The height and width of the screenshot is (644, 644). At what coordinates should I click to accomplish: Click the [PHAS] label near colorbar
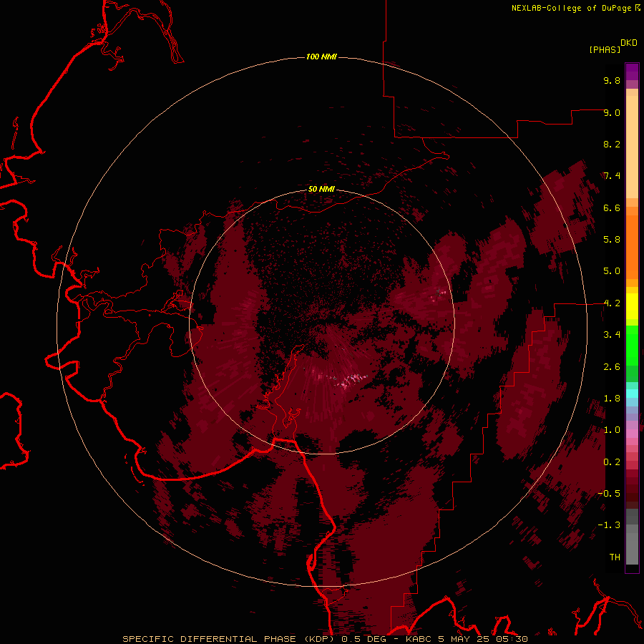coord(605,49)
